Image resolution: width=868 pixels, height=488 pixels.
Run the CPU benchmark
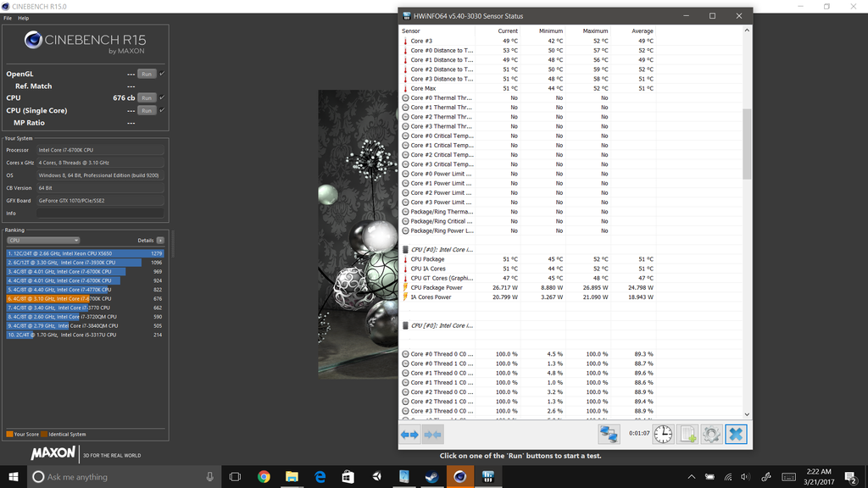147,97
